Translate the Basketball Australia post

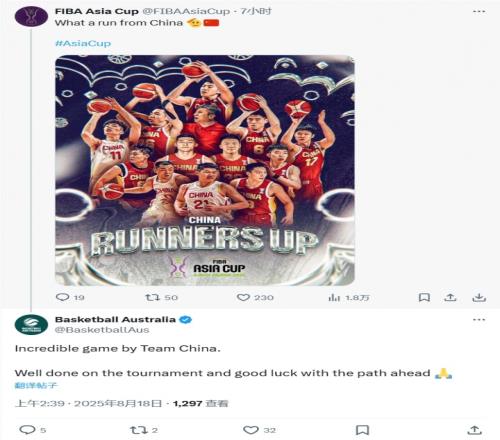(x=36, y=386)
